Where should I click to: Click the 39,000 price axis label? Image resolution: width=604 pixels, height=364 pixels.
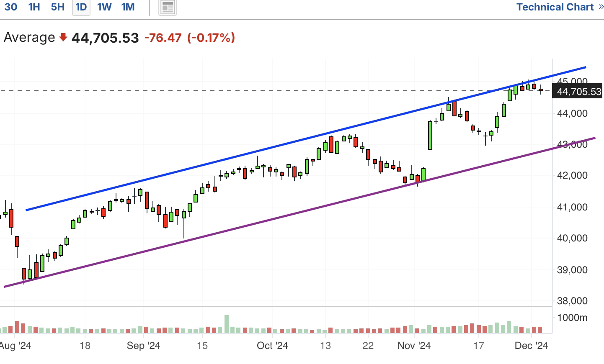(572, 270)
